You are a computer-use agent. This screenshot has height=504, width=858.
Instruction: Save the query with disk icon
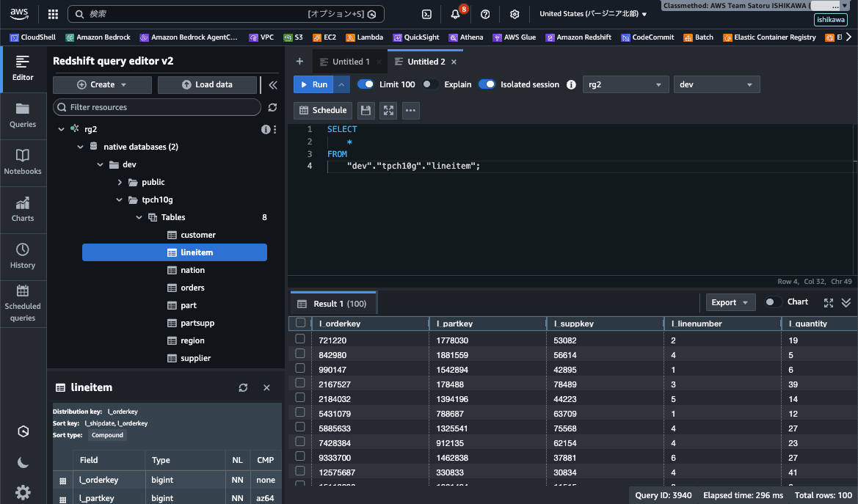[366, 111]
